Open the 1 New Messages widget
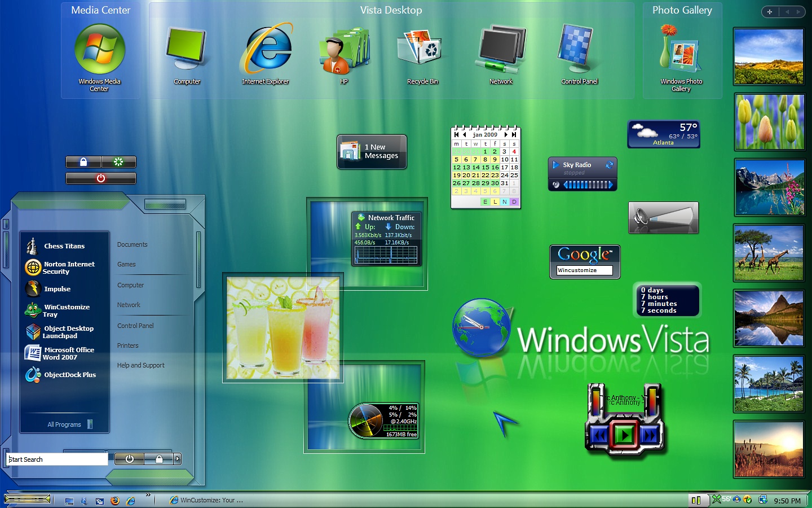 click(372, 152)
